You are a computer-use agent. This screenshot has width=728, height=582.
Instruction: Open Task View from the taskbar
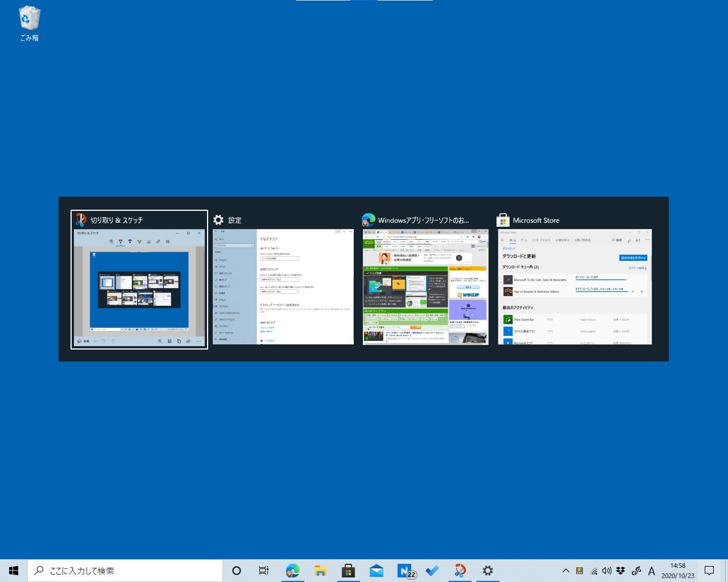point(264,571)
